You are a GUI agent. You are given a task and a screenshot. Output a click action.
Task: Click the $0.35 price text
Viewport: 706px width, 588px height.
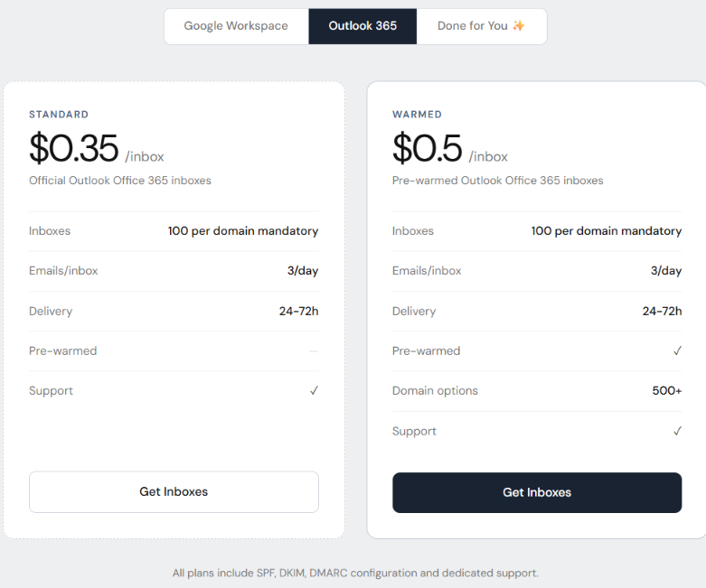pyautogui.click(x=74, y=147)
